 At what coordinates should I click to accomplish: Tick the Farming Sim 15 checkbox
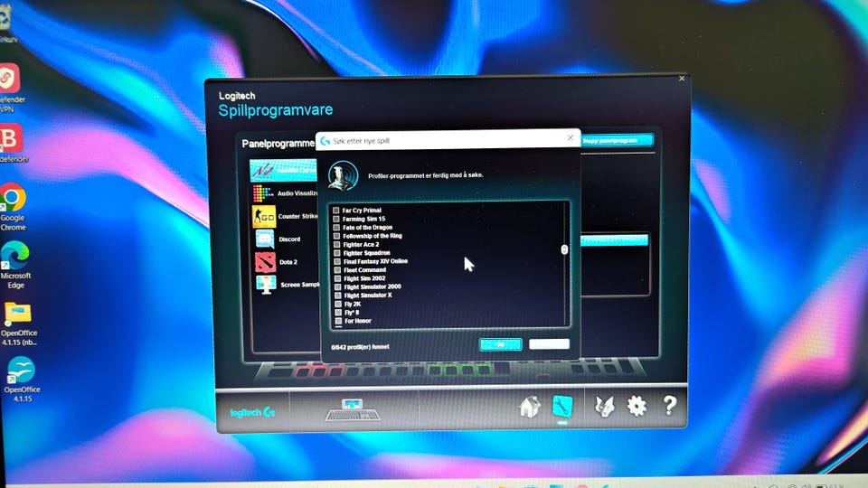pos(335,219)
